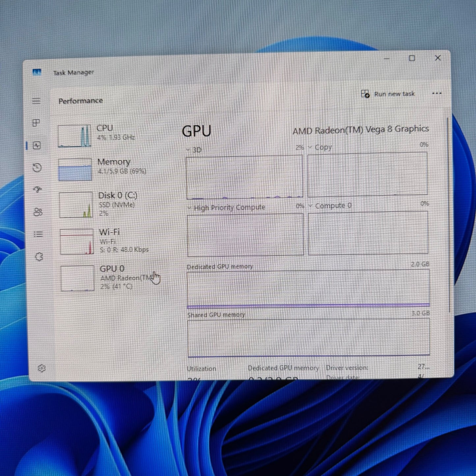The image size is (476, 476).
Task: Click the High Priority Compute graph
Action: tap(245, 235)
